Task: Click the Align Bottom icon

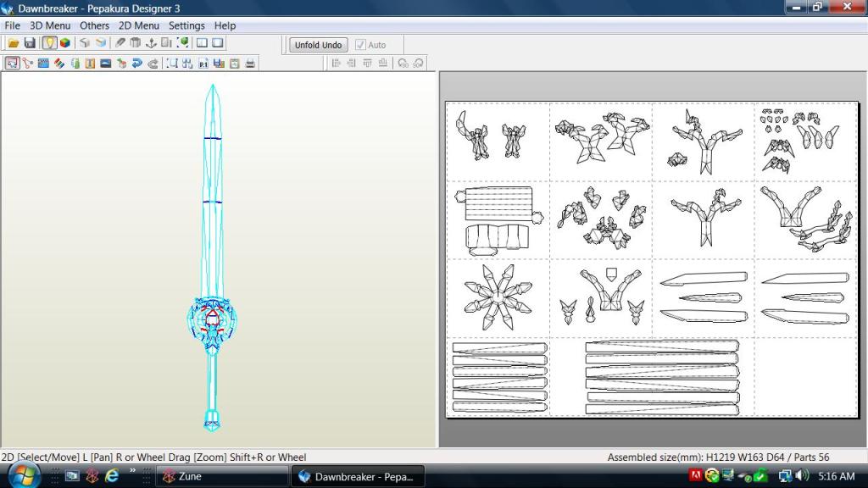Action: [382, 64]
